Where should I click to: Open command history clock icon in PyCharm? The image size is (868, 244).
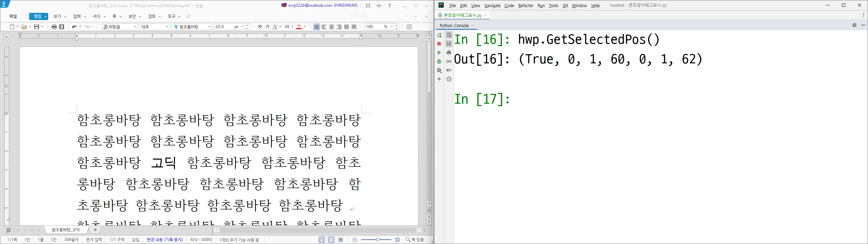click(449, 79)
